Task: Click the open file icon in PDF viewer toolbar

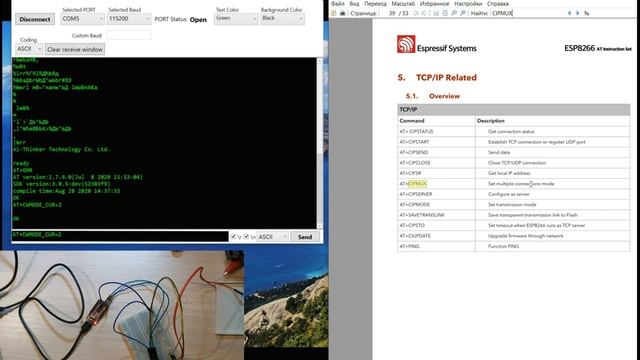Action: [334, 13]
